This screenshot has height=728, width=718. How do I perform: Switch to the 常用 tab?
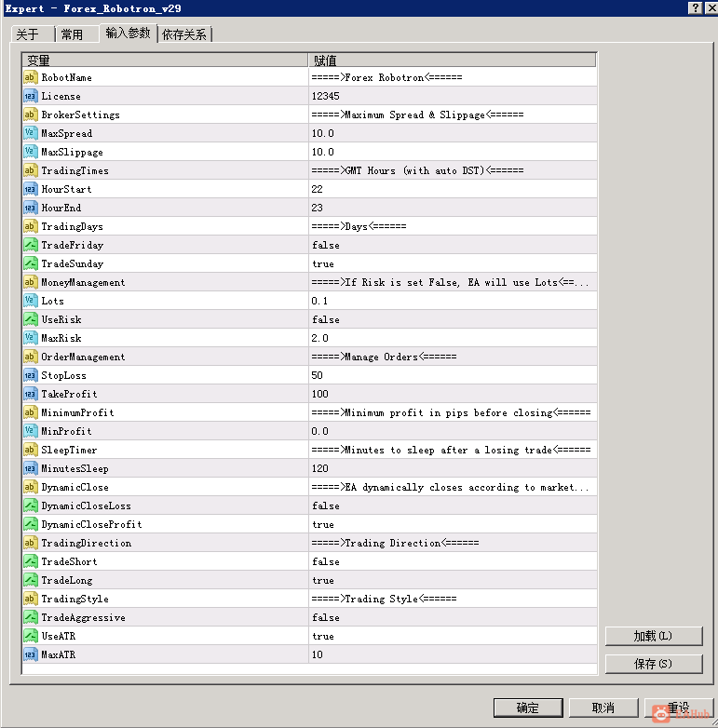point(76,34)
